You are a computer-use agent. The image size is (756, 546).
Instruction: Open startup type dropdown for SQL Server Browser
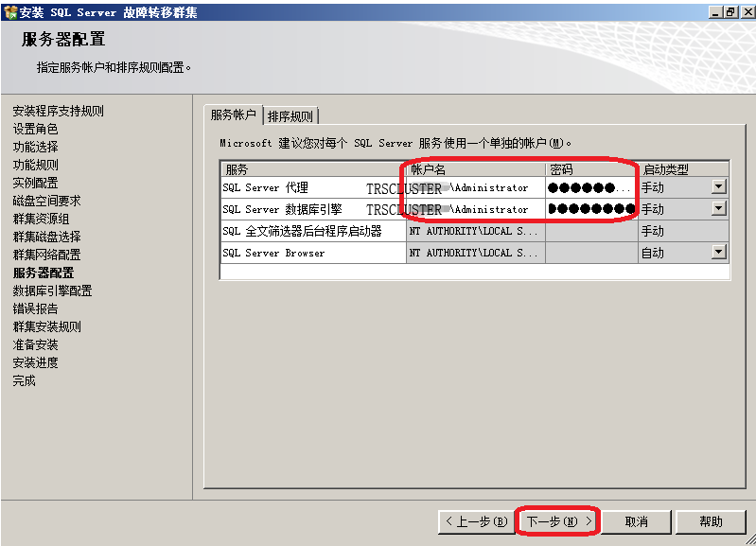718,253
